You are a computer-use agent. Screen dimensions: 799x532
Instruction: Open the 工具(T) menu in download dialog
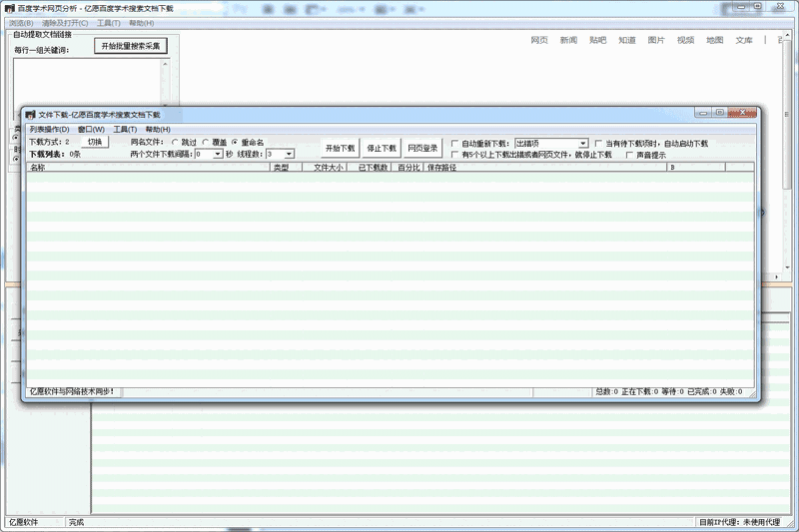[125, 129]
